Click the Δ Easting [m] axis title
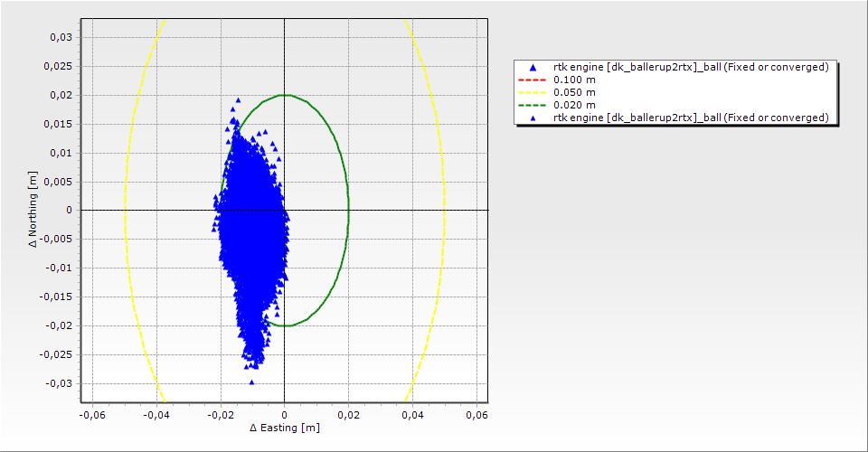Viewport: 868px width, 452px height. [x=284, y=428]
